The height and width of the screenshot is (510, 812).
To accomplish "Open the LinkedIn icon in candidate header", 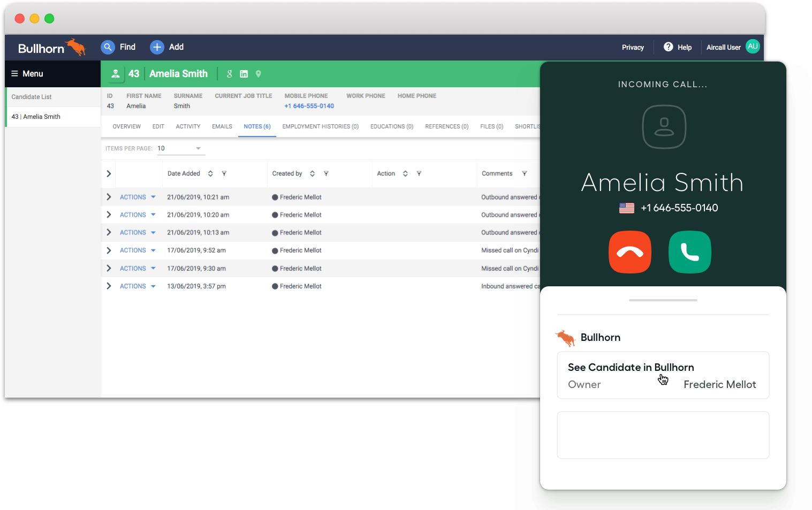I will [x=244, y=74].
